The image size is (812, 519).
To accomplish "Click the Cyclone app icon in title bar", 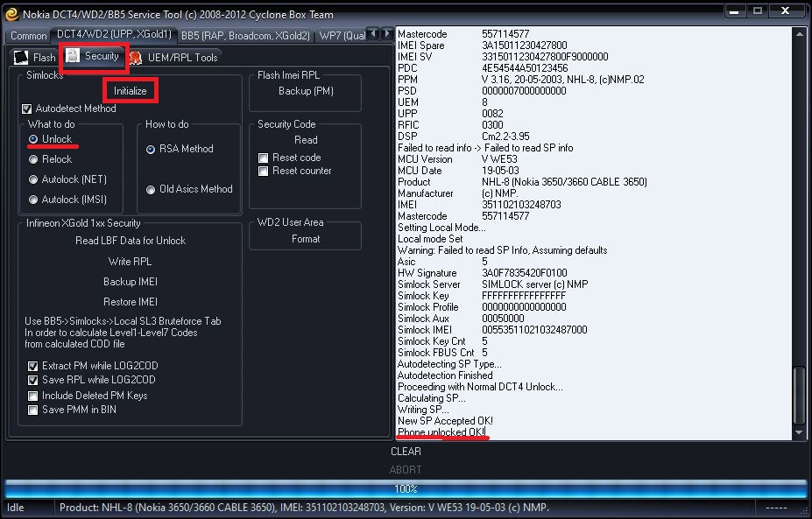I will (x=11, y=14).
